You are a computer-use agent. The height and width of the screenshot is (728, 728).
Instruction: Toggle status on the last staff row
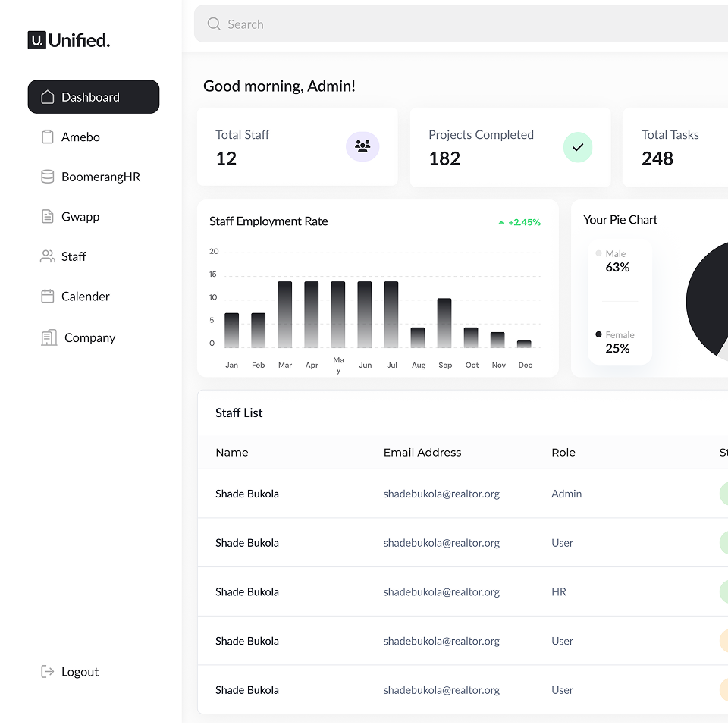[723, 690]
